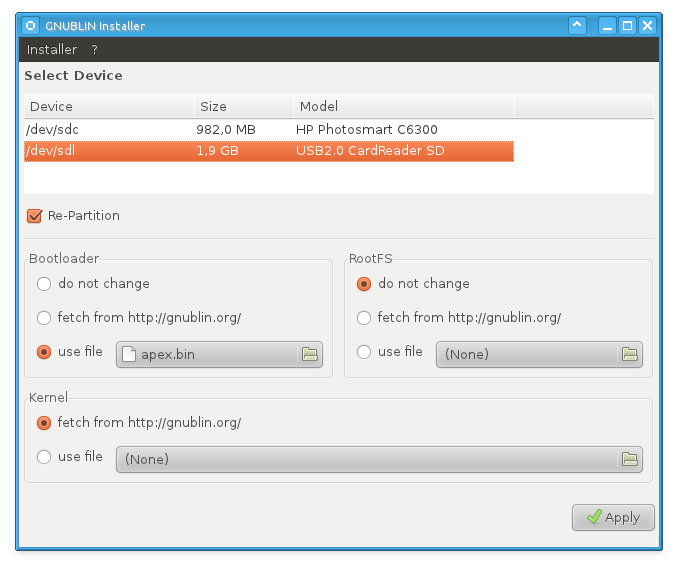
Task: Click the USB2.0 CardReader SD model cell
Action: coord(370,150)
